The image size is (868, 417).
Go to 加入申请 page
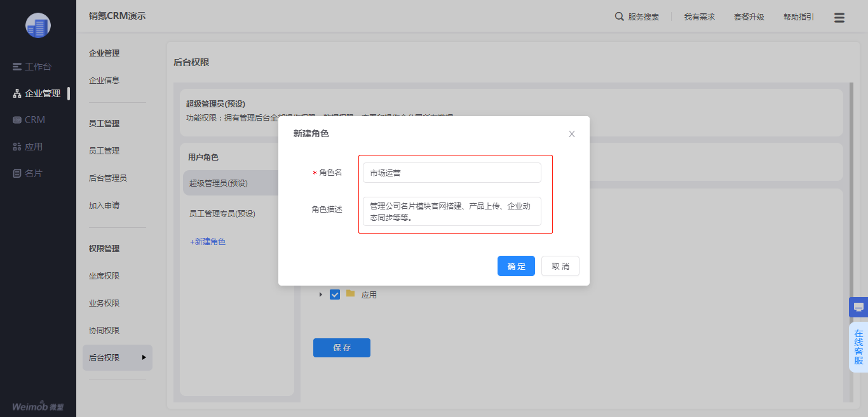pos(104,206)
